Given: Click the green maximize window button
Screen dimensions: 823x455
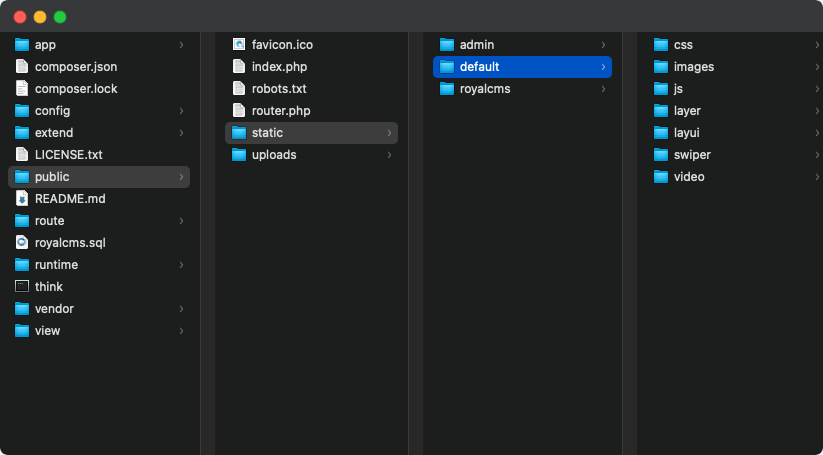Looking at the screenshot, I should (x=60, y=17).
